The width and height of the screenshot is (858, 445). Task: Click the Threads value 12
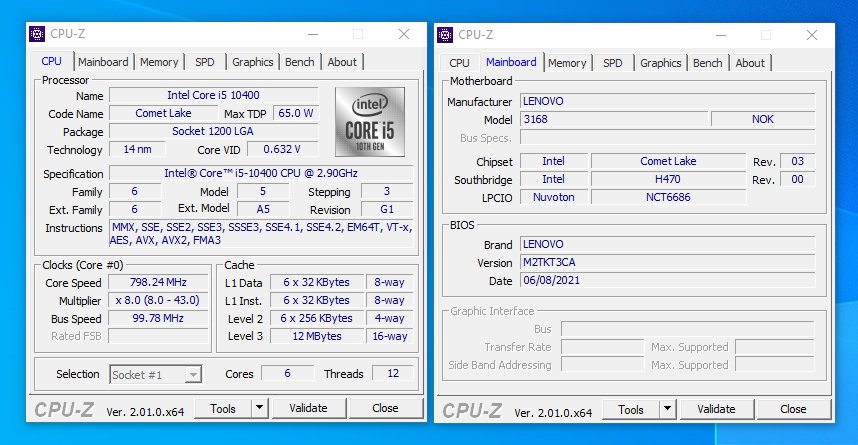pos(393,373)
